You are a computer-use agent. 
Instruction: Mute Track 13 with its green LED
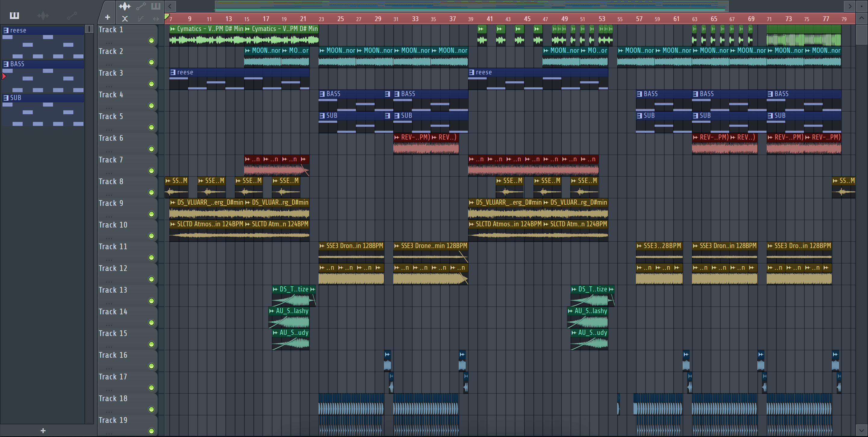151,301
